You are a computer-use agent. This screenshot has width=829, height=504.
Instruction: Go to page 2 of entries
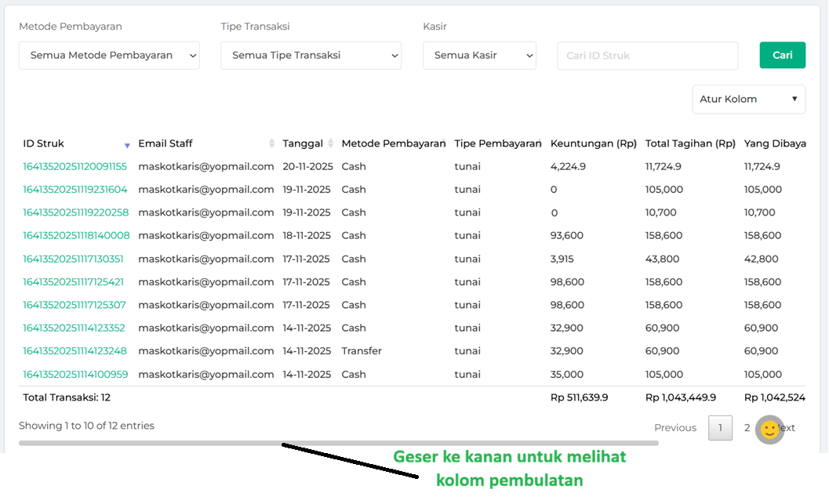(747, 428)
